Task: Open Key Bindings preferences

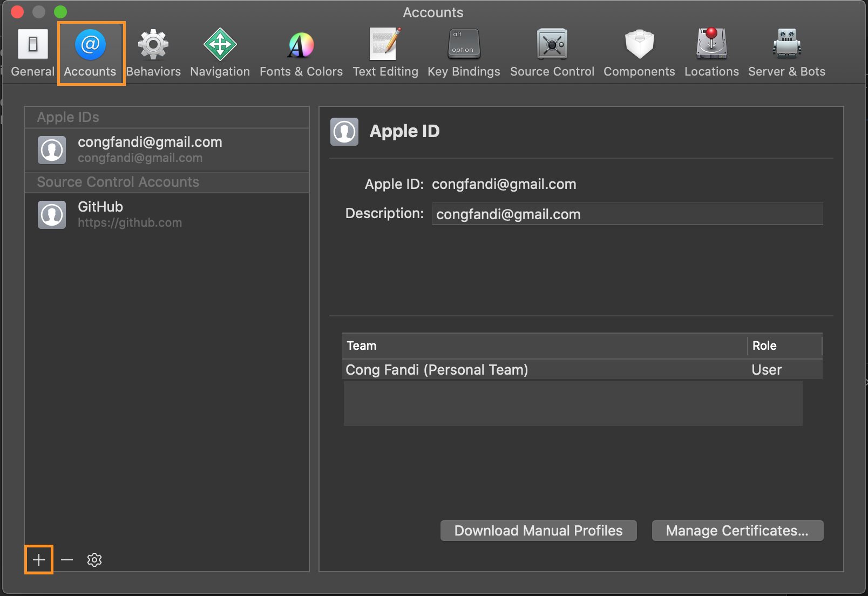Action: click(x=464, y=53)
